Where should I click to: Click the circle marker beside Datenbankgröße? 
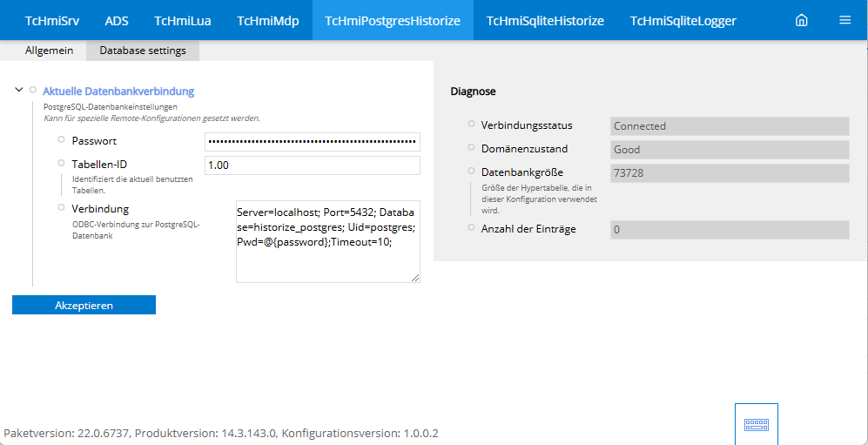471,171
